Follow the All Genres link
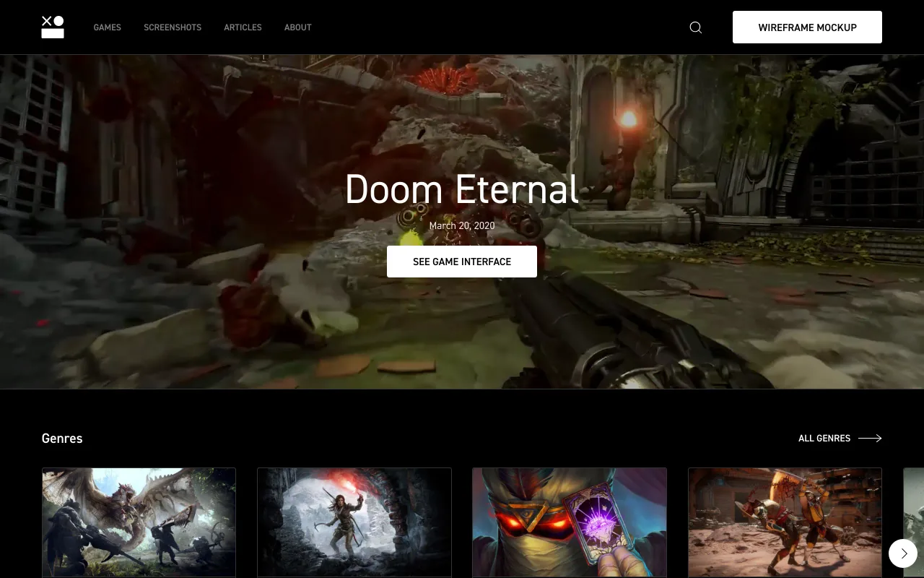The image size is (924, 578). [x=840, y=439]
